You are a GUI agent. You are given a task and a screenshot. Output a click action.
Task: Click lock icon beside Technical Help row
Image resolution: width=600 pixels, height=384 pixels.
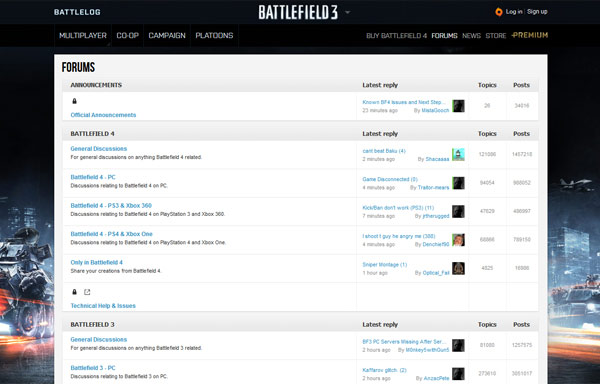click(75, 292)
